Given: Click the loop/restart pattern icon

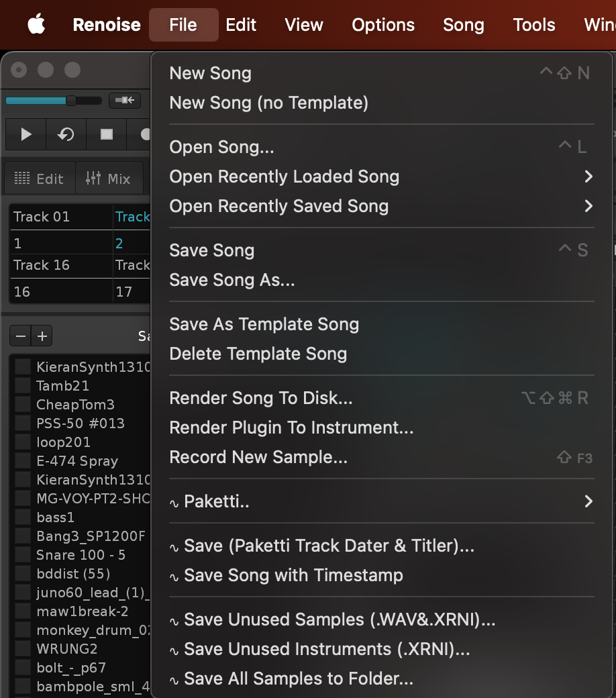Looking at the screenshot, I should [x=66, y=135].
